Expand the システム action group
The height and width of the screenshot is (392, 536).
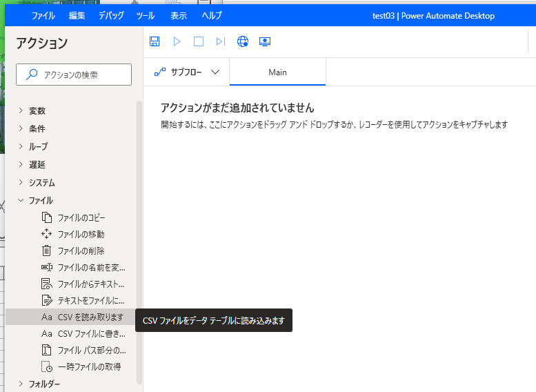pos(21,182)
